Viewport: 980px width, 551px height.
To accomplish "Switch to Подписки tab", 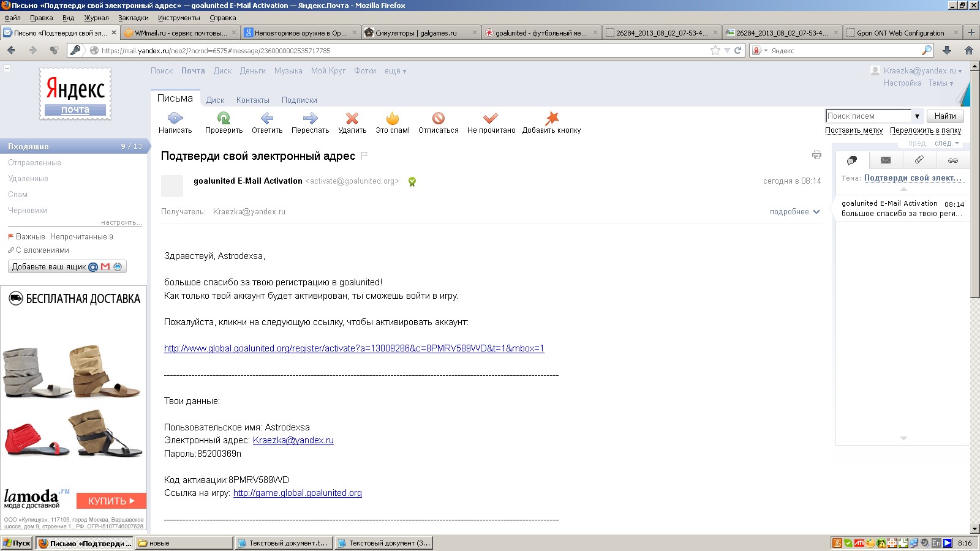I will point(299,100).
